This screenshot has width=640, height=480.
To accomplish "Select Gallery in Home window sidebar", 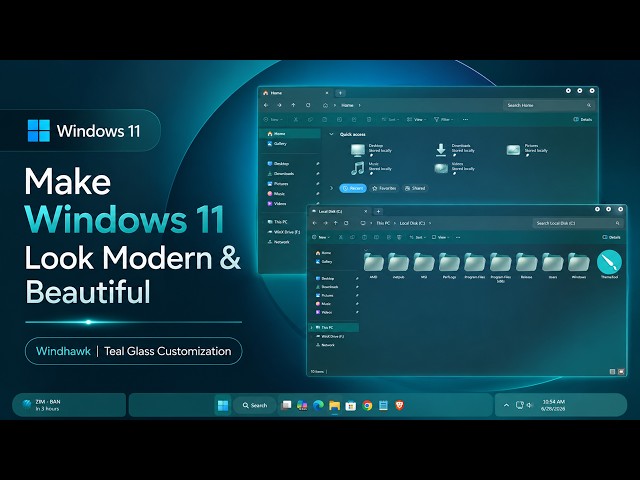I will tap(277, 144).
